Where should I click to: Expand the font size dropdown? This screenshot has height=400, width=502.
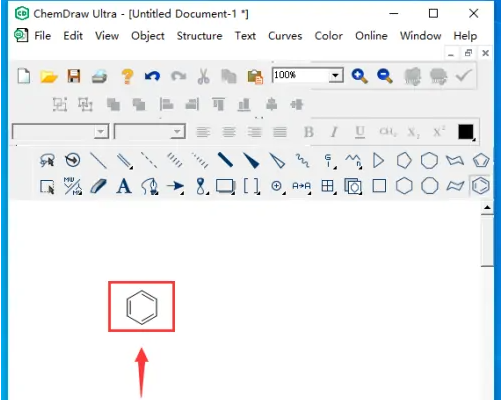pos(177,132)
